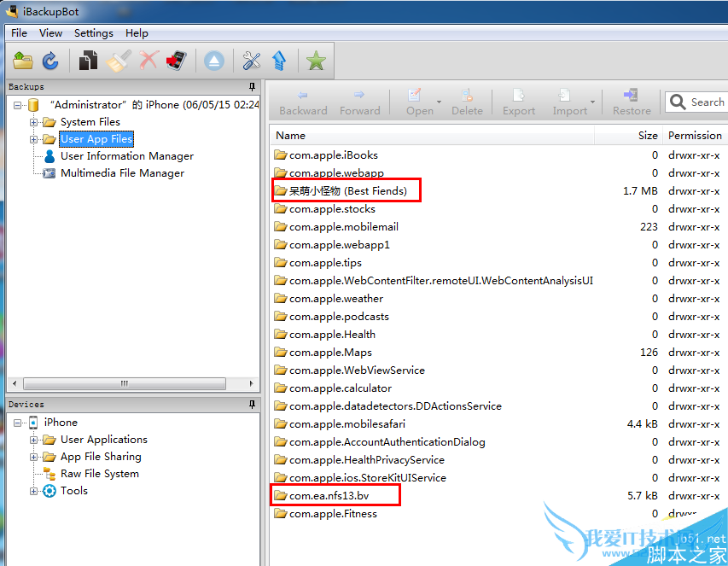Expand the User Applications node

pyautogui.click(x=33, y=440)
